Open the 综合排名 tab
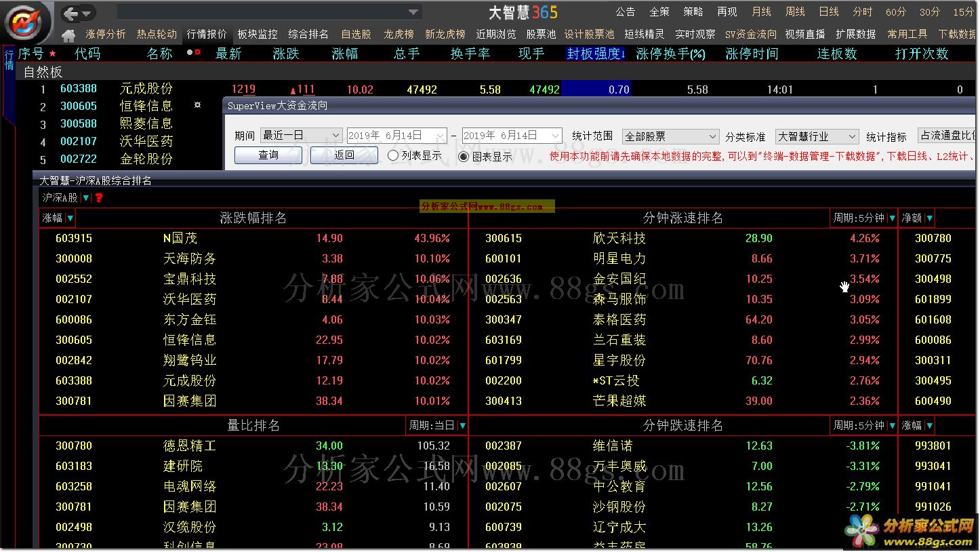The height and width of the screenshot is (552, 980). 308,34
